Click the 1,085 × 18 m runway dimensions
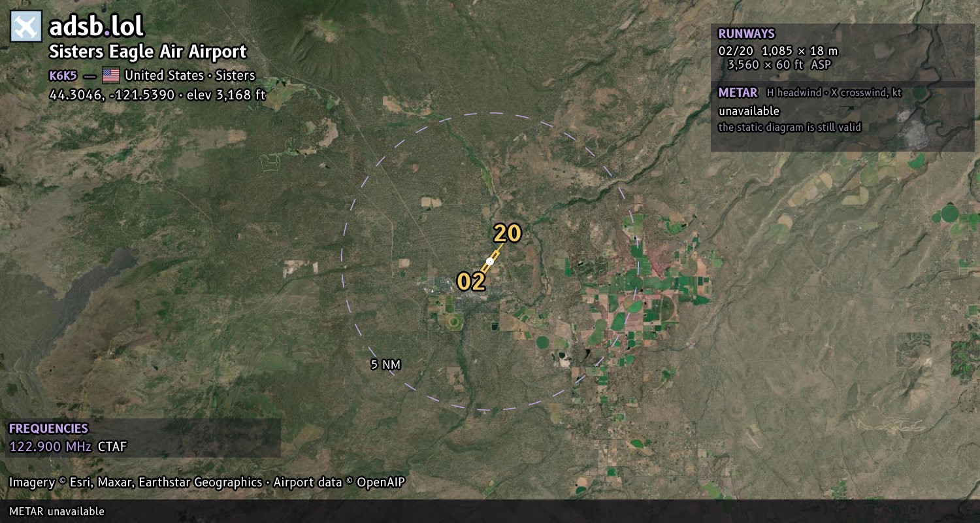Viewport: 980px width, 523px height. point(800,50)
